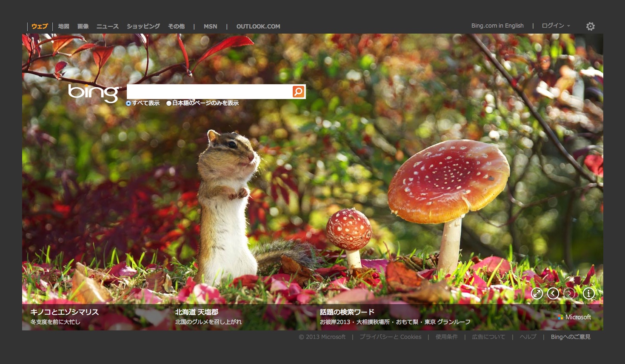
Task: Go to the 地図 tab
Action: point(63,26)
